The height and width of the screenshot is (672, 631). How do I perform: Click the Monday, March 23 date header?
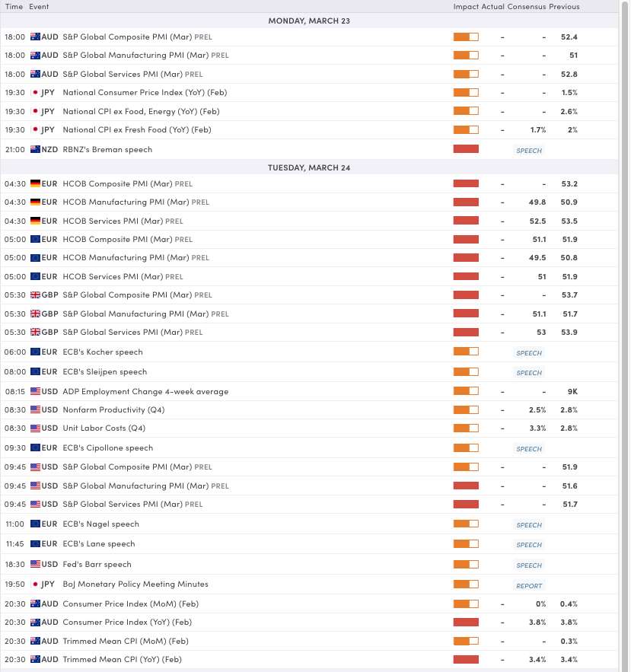coord(309,21)
